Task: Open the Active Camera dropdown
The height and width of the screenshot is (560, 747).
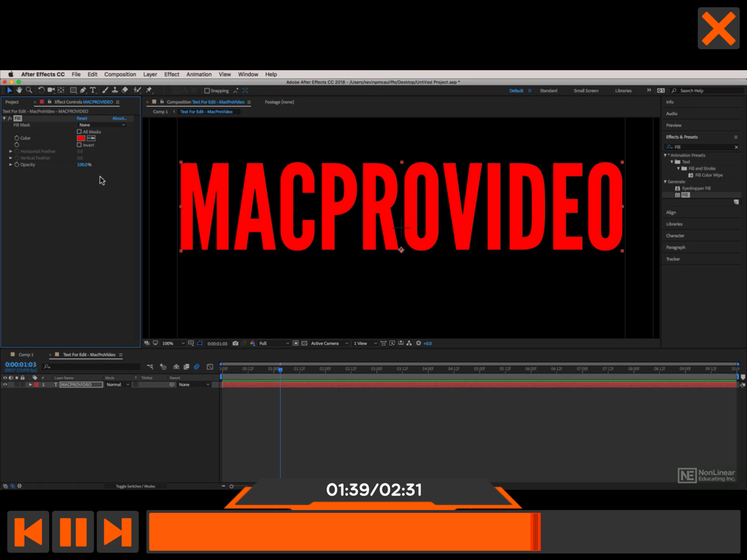Action: (x=329, y=343)
